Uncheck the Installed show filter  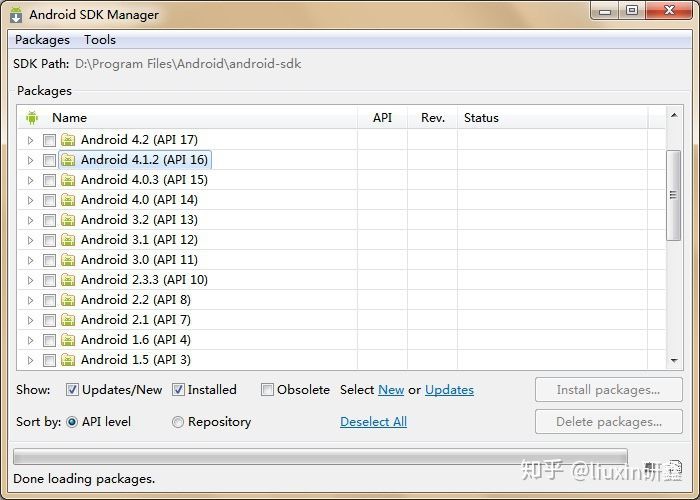(x=178, y=390)
